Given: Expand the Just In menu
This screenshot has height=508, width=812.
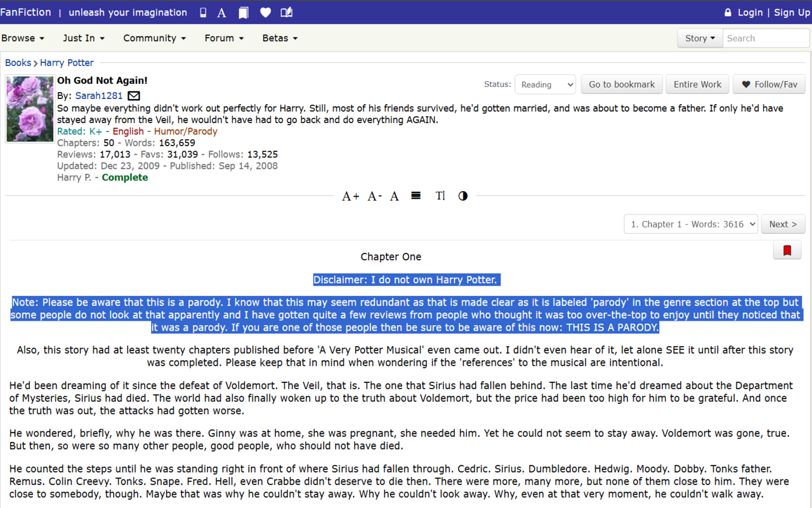Looking at the screenshot, I should tap(84, 38).
